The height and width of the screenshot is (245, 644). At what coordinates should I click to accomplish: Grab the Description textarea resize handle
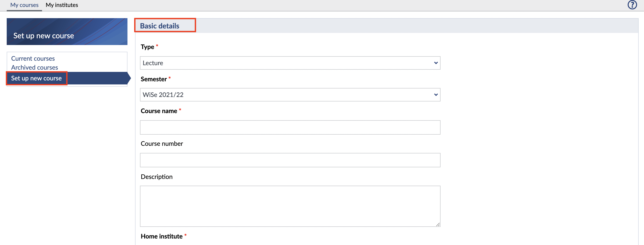(438, 224)
